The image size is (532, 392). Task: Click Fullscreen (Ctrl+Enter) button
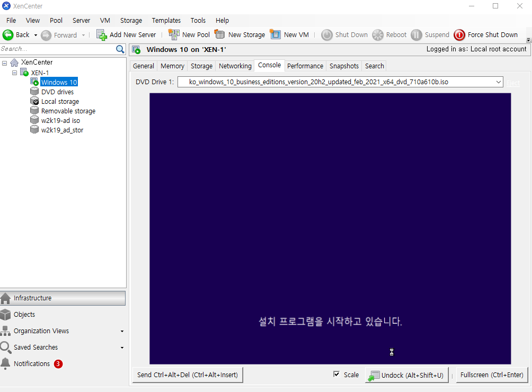pos(492,375)
